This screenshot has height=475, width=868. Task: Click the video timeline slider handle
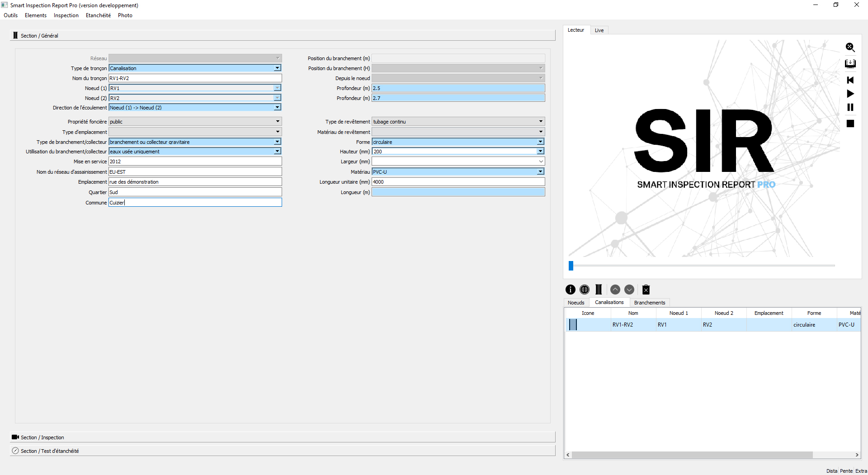point(571,266)
